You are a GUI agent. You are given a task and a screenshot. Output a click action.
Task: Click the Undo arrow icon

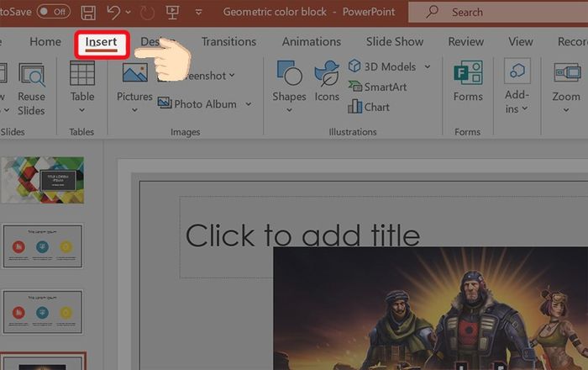tap(113, 12)
